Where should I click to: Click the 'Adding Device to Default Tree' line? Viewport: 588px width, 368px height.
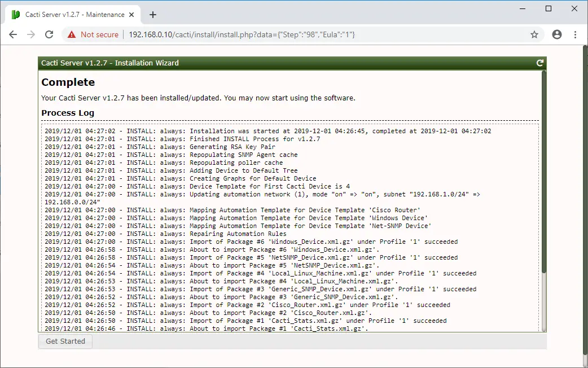(171, 170)
